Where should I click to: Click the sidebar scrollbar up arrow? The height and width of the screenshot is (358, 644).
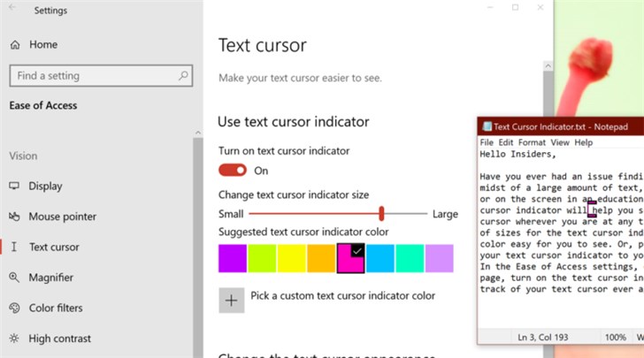click(x=198, y=133)
